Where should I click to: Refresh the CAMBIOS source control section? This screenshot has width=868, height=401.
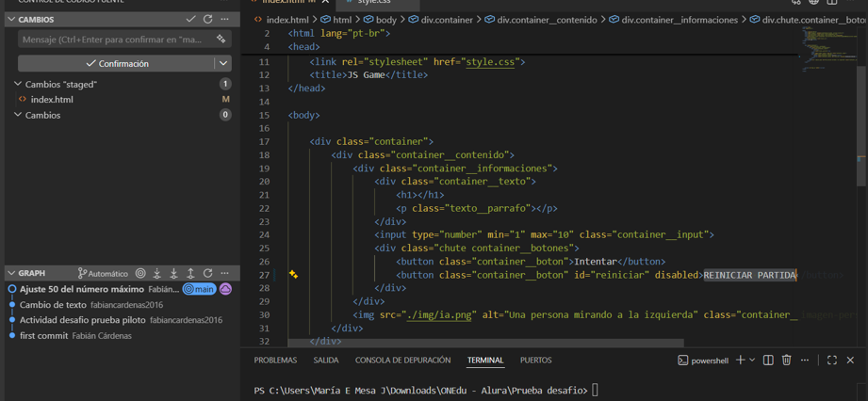tap(207, 20)
